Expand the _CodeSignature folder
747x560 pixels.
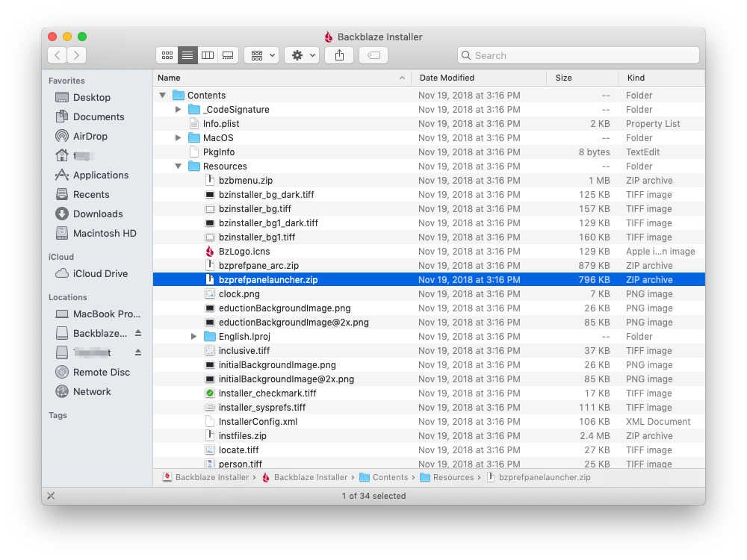[179, 110]
